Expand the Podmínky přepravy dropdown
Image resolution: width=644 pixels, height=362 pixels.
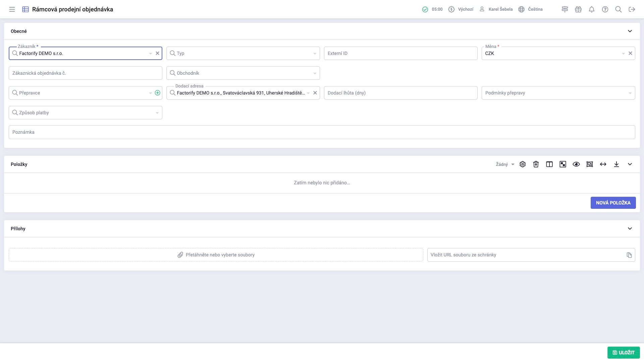pyautogui.click(x=630, y=93)
